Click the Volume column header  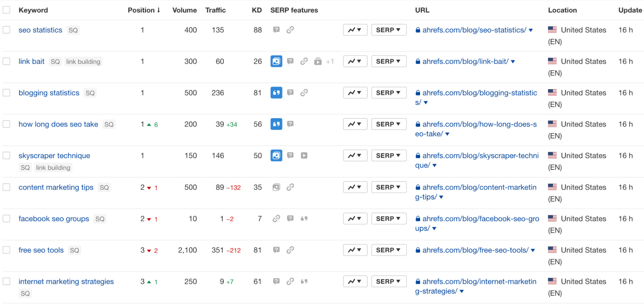point(184,10)
